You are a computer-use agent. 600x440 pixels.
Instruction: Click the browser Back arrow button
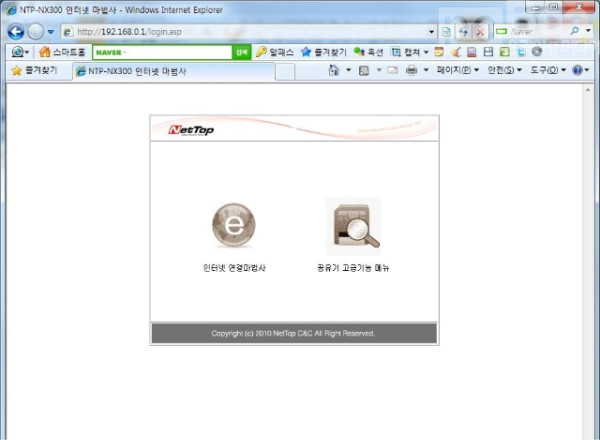coord(16,32)
